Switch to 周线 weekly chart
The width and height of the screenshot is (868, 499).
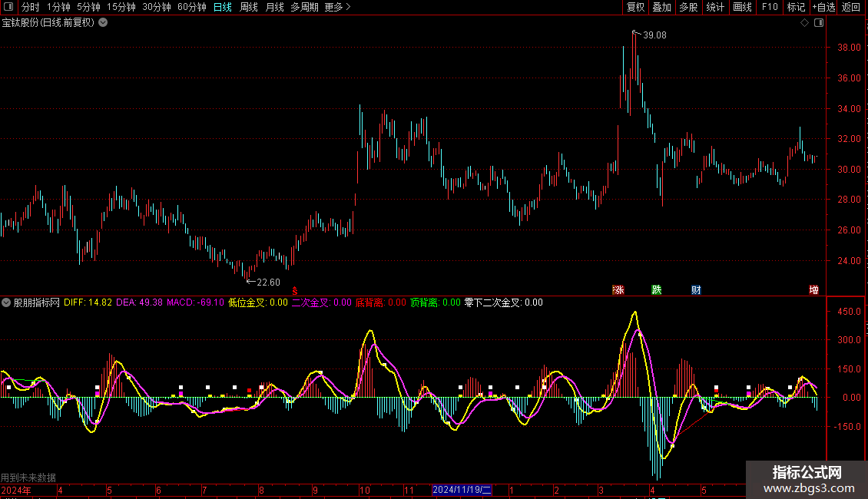pos(249,7)
